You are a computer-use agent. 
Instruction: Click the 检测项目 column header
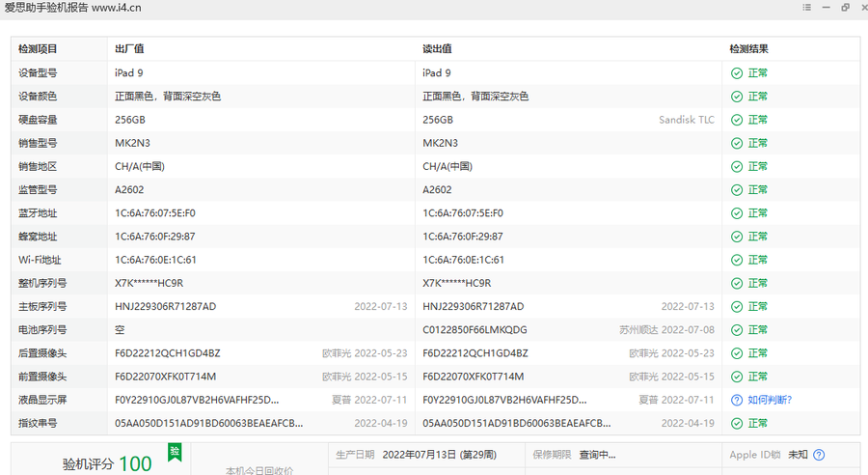point(38,49)
